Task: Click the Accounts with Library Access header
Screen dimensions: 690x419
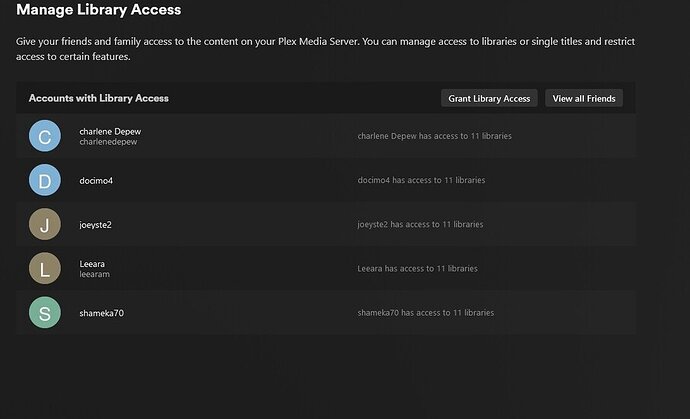Action: pyautogui.click(x=99, y=98)
